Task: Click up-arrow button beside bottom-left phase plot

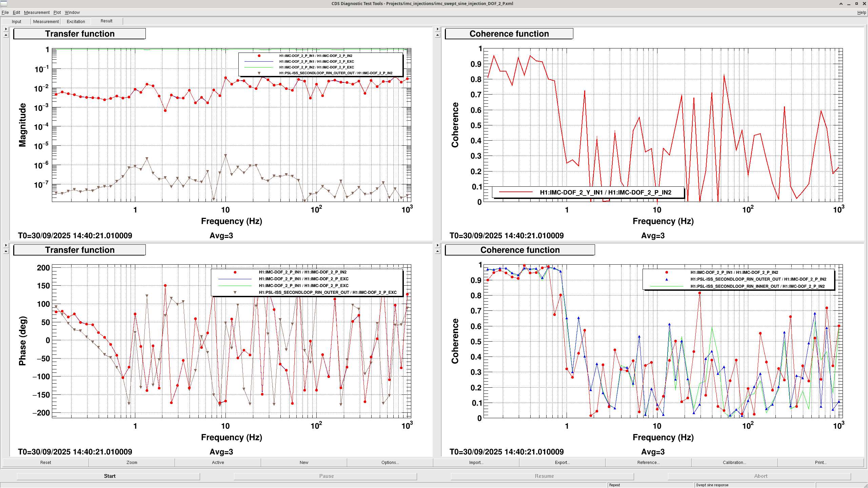Action: click(x=6, y=251)
